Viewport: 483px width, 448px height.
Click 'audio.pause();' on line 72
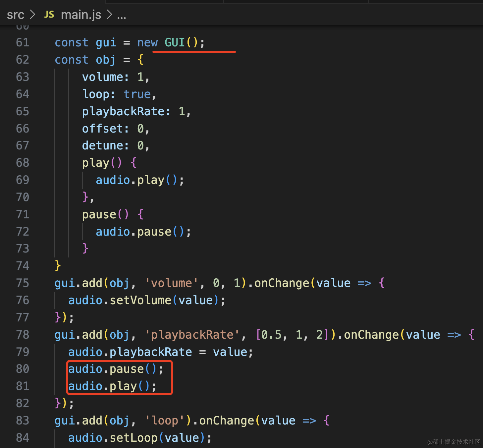click(x=143, y=232)
